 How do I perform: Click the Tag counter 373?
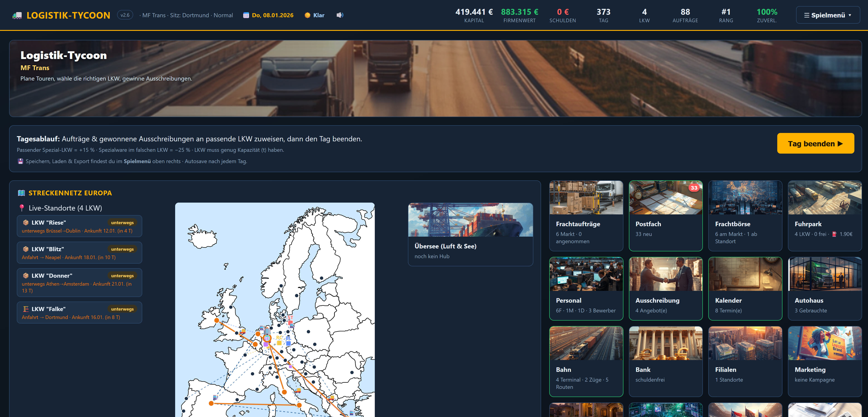pos(603,12)
